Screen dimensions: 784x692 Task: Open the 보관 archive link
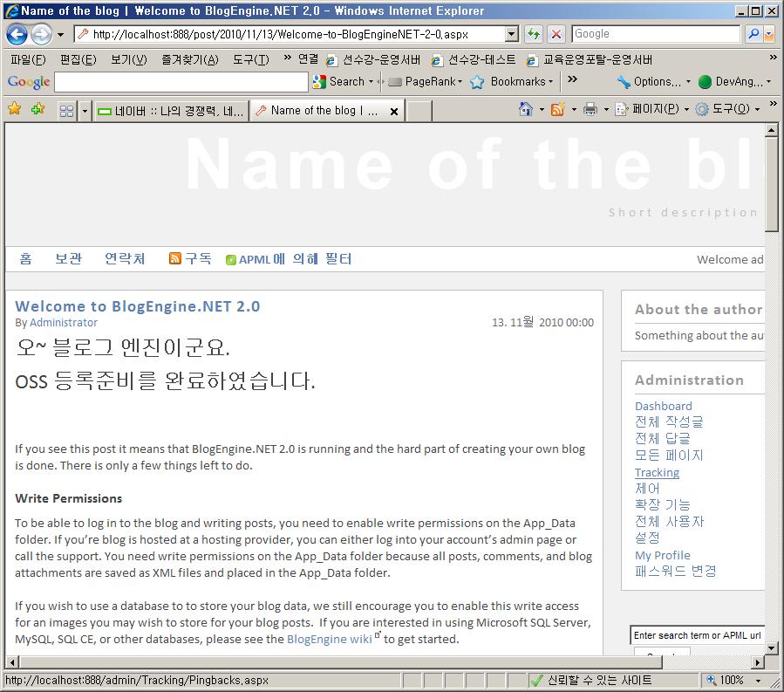click(x=69, y=258)
